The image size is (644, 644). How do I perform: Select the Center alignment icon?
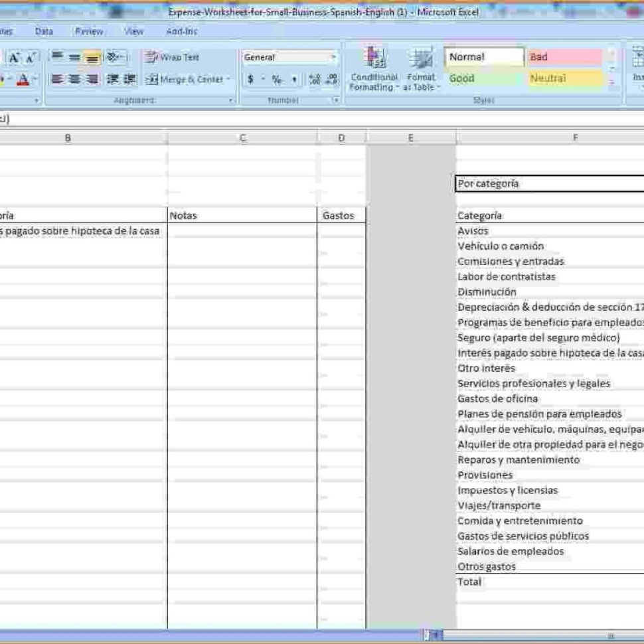74,79
